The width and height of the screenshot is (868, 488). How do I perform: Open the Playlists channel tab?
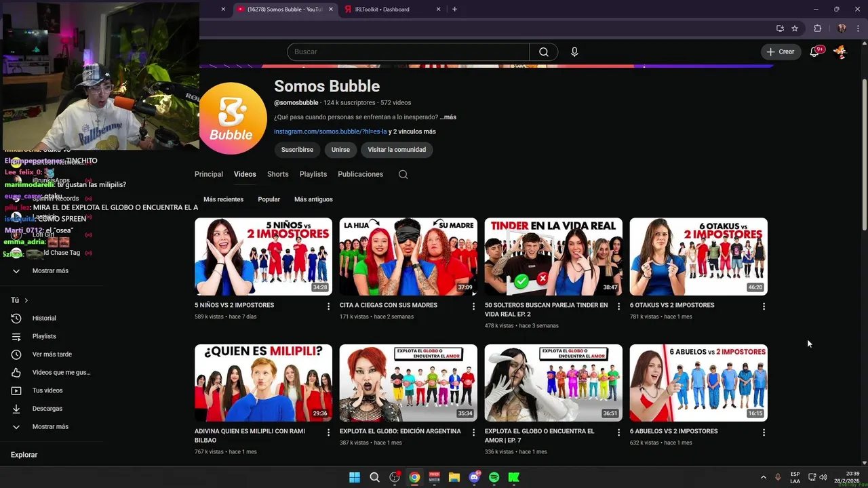coord(313,174)
